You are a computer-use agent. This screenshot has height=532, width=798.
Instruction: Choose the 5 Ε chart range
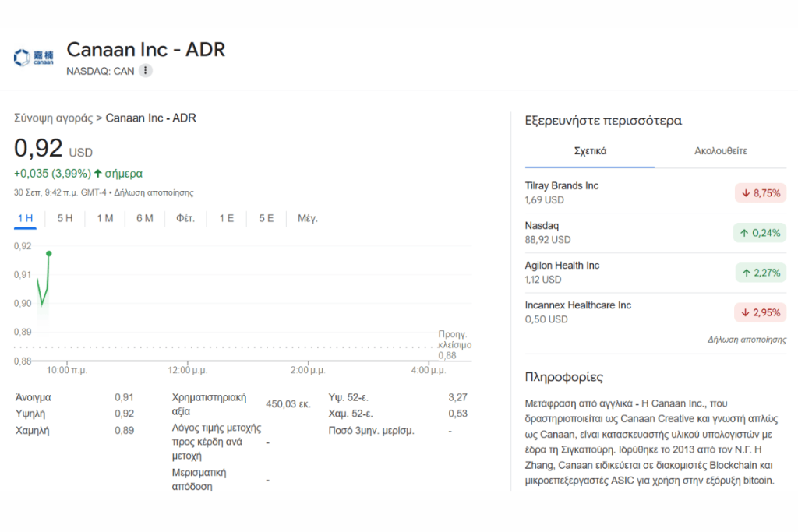[x=267, y=218]
